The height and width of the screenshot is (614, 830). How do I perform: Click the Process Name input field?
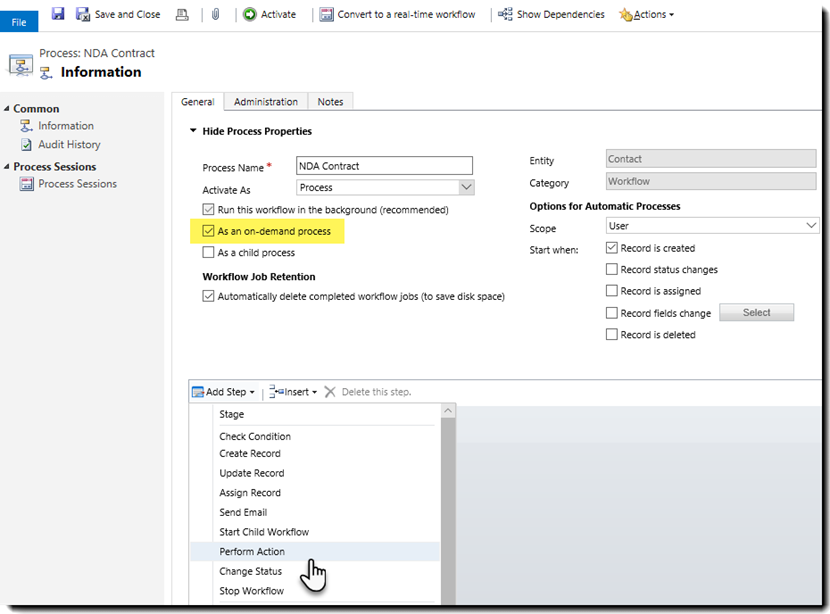coord(383,166)
